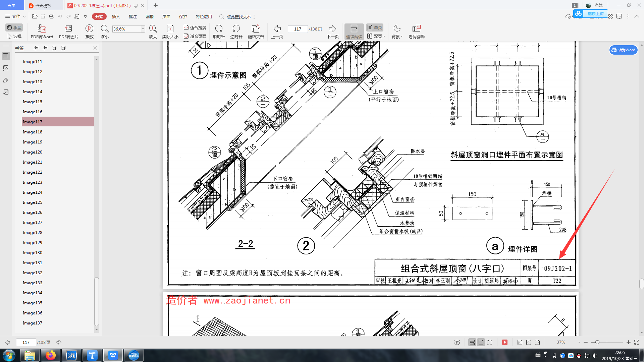This screenshot has width=644, height=362.
Task: Enable 适合宽度 fit width
Action: (x=195, y=27)
